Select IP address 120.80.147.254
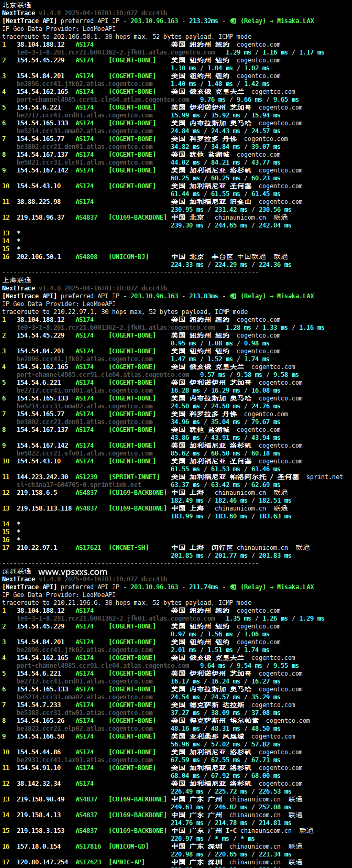 tap(42, 862)
